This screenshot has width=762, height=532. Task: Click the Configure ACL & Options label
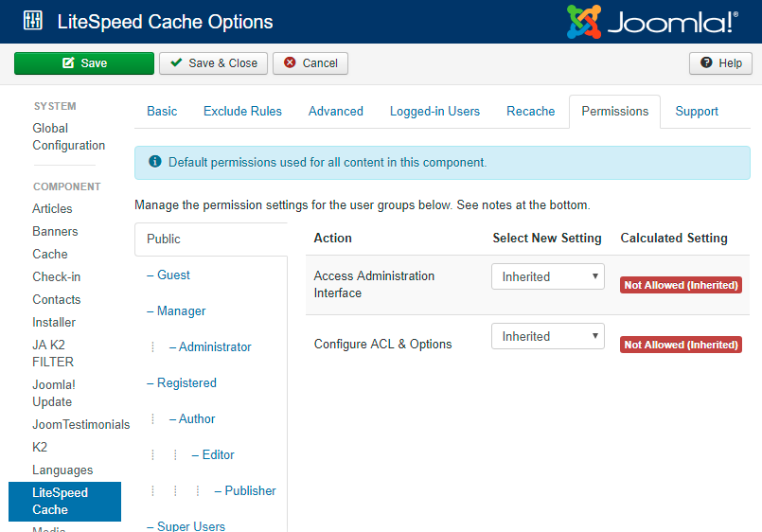pos(382,344)
